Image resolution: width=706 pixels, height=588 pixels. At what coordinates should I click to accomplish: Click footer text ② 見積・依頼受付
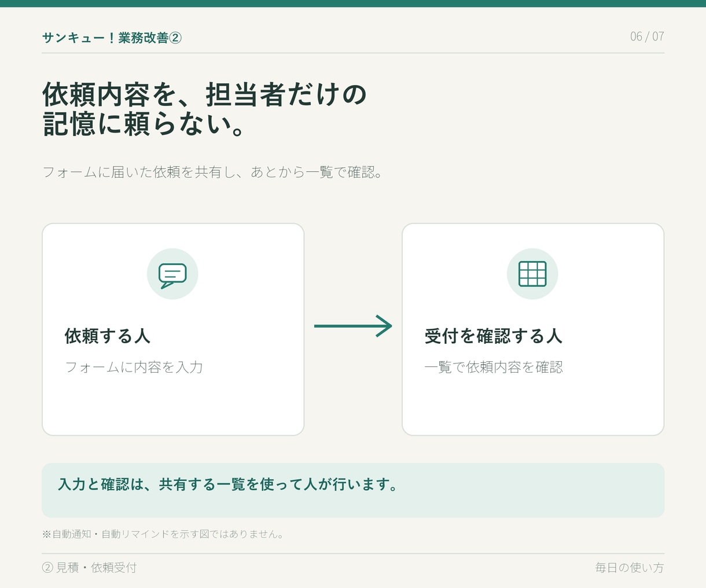coord(90,568)
